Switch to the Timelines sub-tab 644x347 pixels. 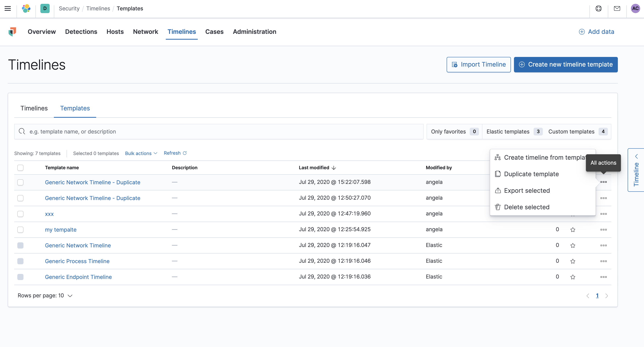point(34,108)
